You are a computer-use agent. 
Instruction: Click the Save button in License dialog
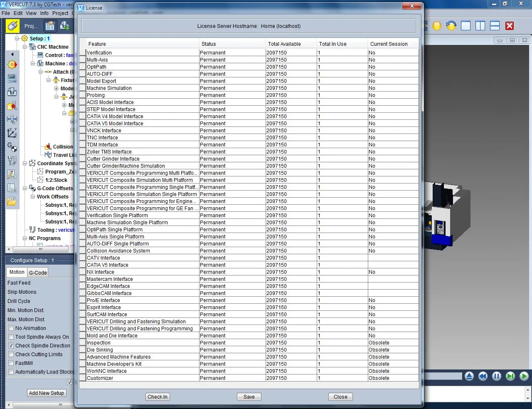pyautogui.click(x=249, y=397)
